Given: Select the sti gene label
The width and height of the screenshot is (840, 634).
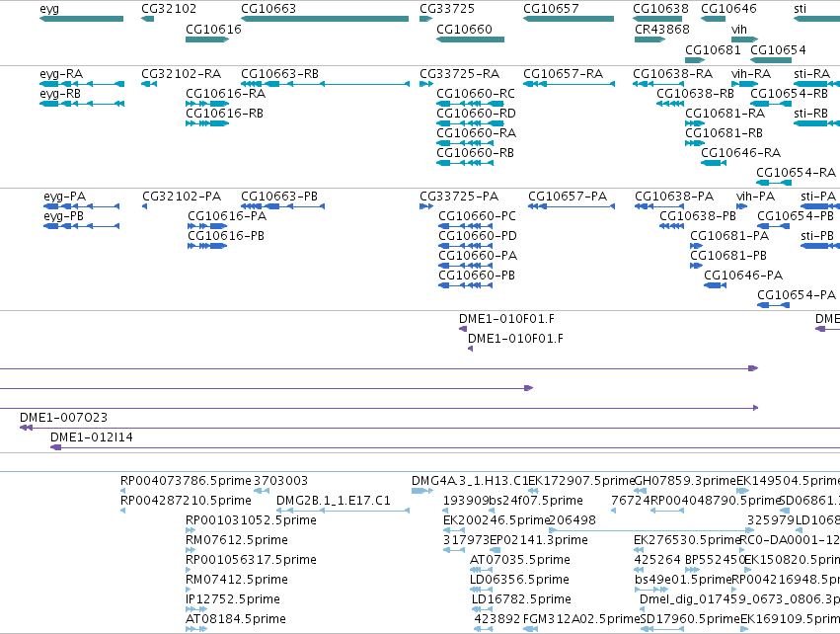Looking at the screenshot, I should click(x=800, y=9).
